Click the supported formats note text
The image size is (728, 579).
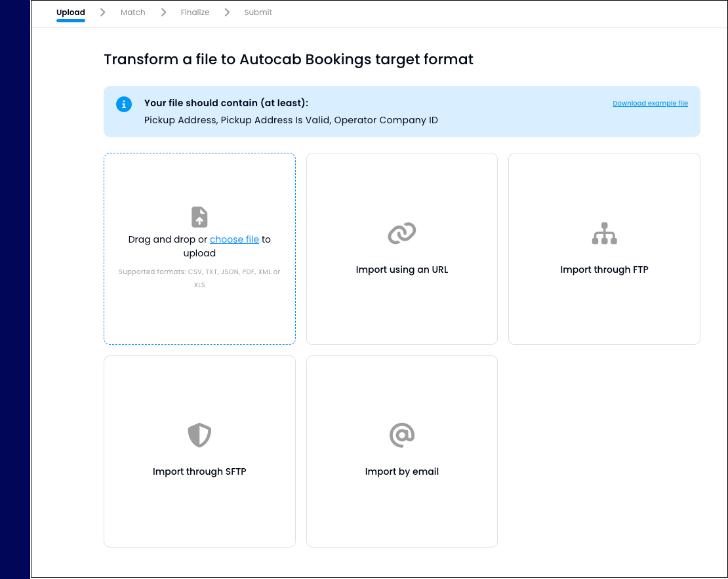pos(199,278)
